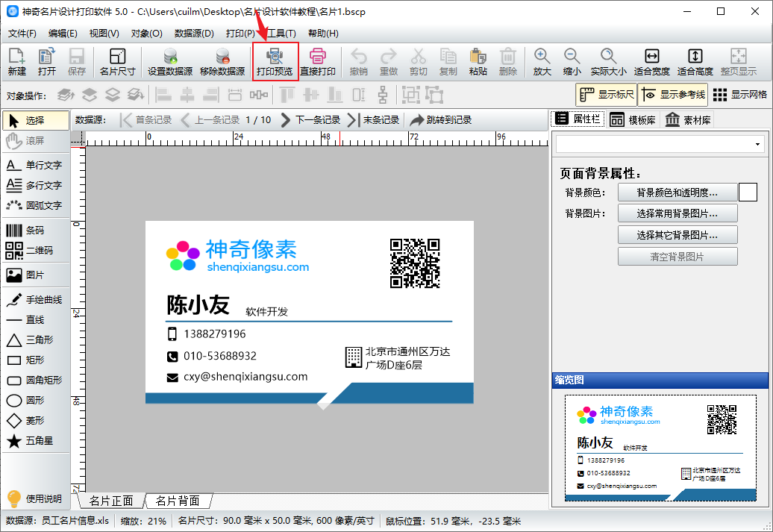Open the 名片尺寸 card size settings
This screenshot has height=532, width=773.
(117, 62)
